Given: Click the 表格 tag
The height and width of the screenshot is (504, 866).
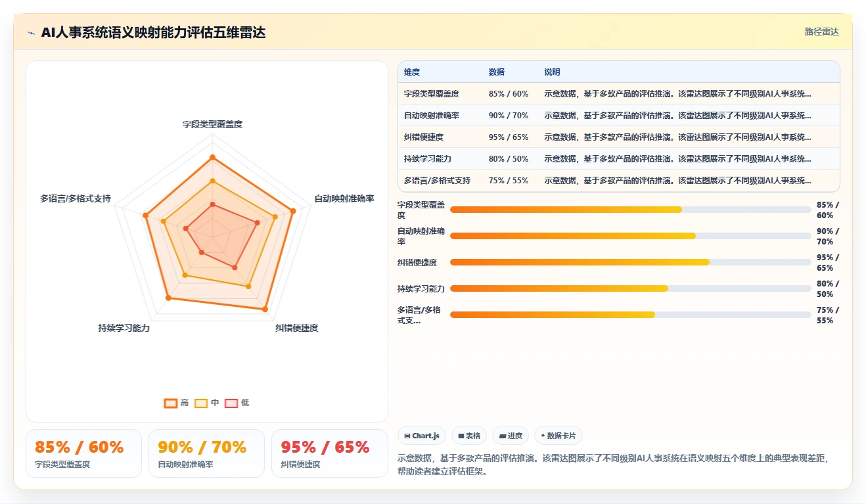Looking at the screenshot, I should pos(469,436).
